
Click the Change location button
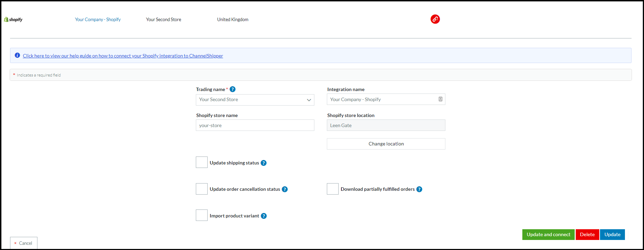tap(386, 144)
